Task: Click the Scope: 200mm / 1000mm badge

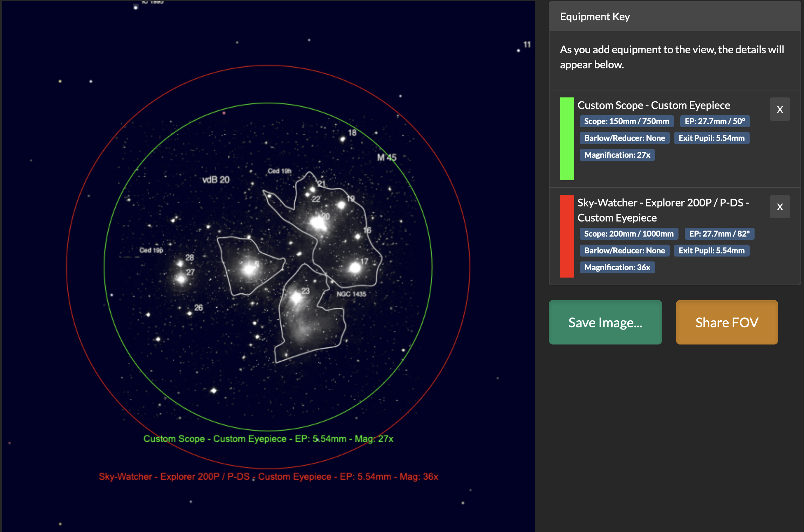Action: coord(628,234)
